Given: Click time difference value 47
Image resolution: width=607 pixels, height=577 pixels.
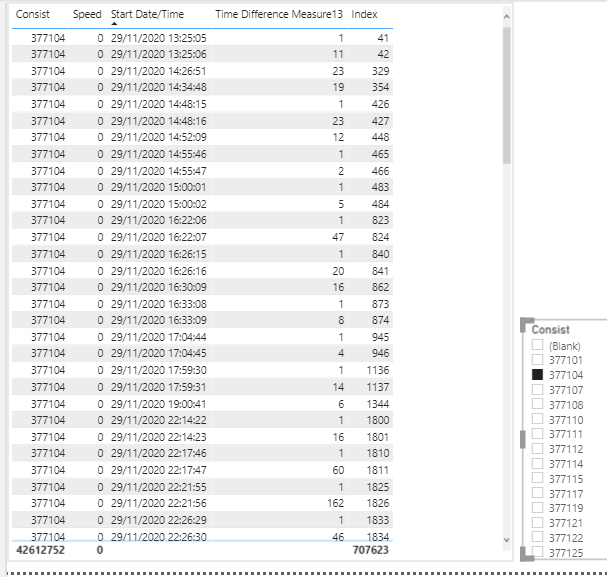Looking at the screenshot, I should click(338, 237).
